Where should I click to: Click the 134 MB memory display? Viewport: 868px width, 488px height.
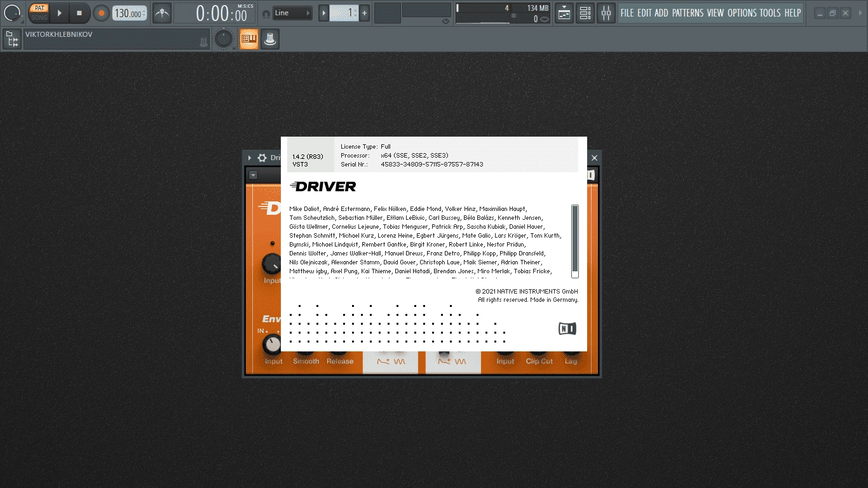(538, 8)
